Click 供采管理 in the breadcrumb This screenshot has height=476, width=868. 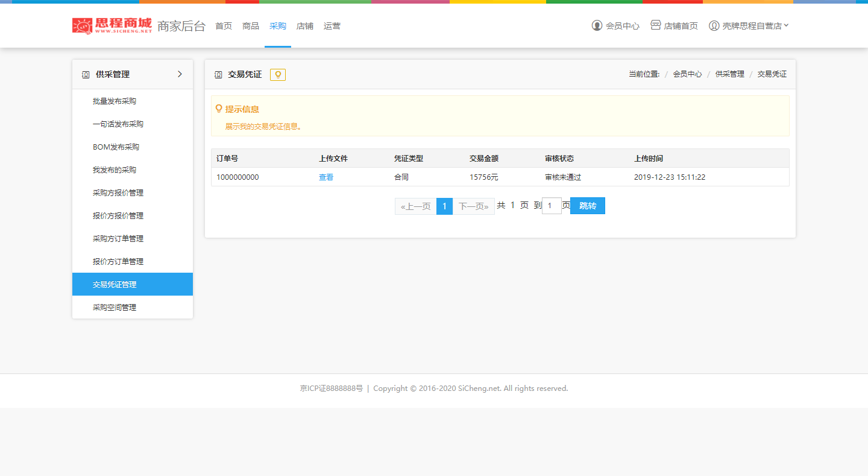(730, 74)
